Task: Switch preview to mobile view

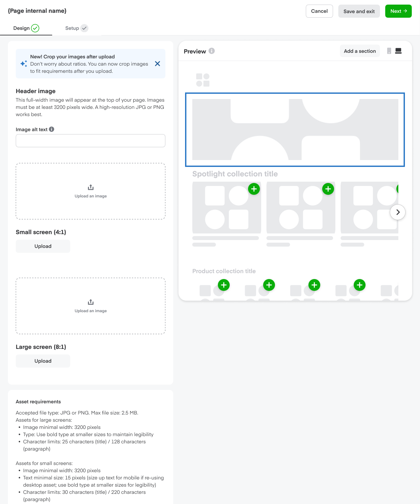Action: [x=389, y=51]
